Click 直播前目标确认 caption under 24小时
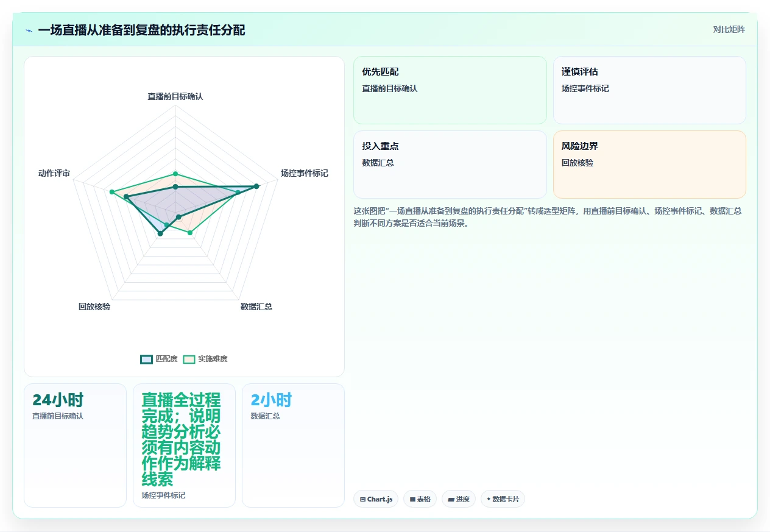 tap(58, 416)
